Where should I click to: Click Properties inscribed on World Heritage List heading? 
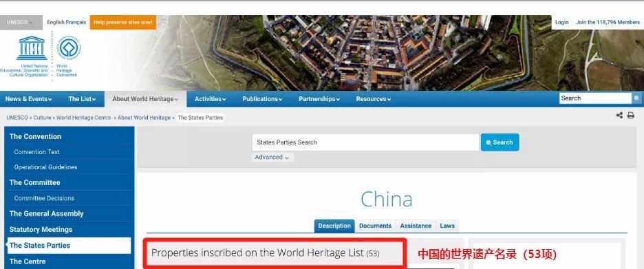[266, 253]
